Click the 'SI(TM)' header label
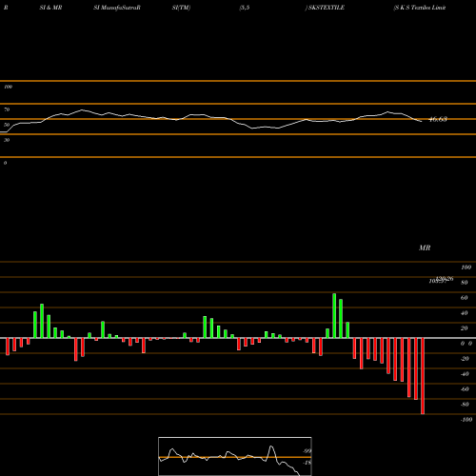This screenshot has width=476, height=476. click(181, 8)
